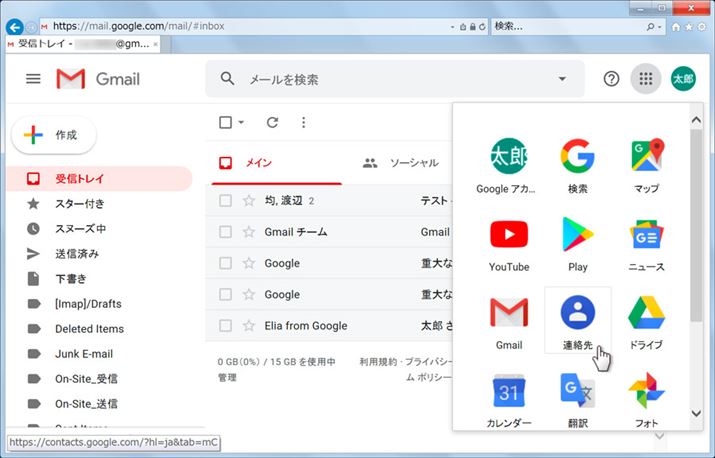715x458 pixels.
Task: Star the 均, 渡辺 conversation
Action: [249, 201]
